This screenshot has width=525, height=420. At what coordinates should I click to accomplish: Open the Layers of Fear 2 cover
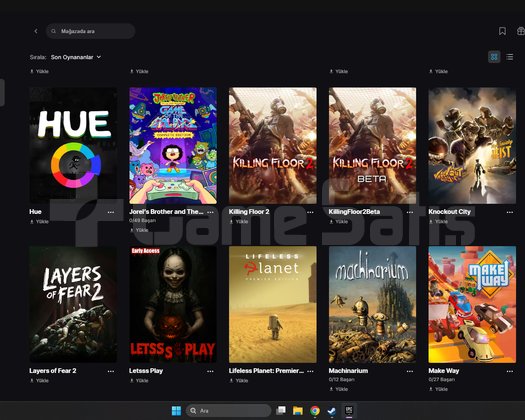point(73,304)
